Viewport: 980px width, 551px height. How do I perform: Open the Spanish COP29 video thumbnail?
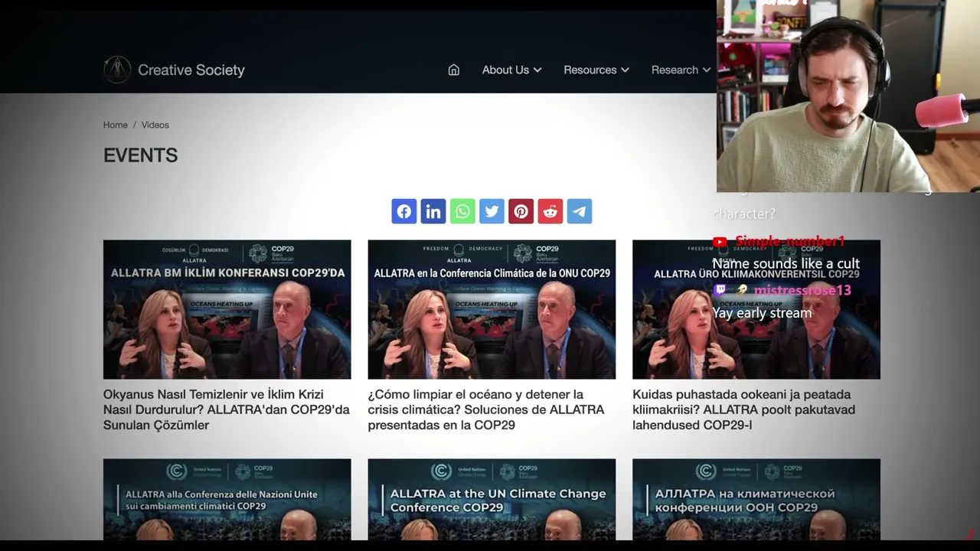click(x=492, y=309)
